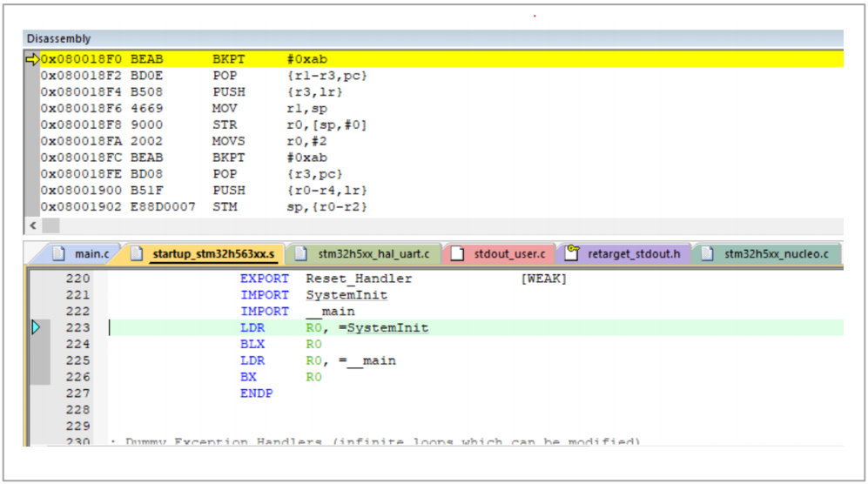Click the read-only key icon on retarget_stdout.h
868x484 pixels.
point(572,253)
